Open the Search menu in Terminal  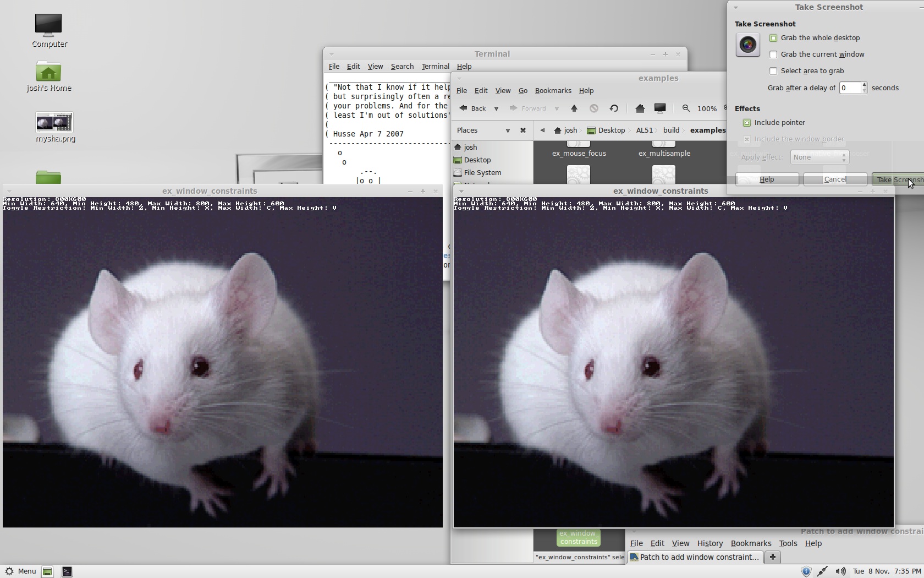coord(402,67)
